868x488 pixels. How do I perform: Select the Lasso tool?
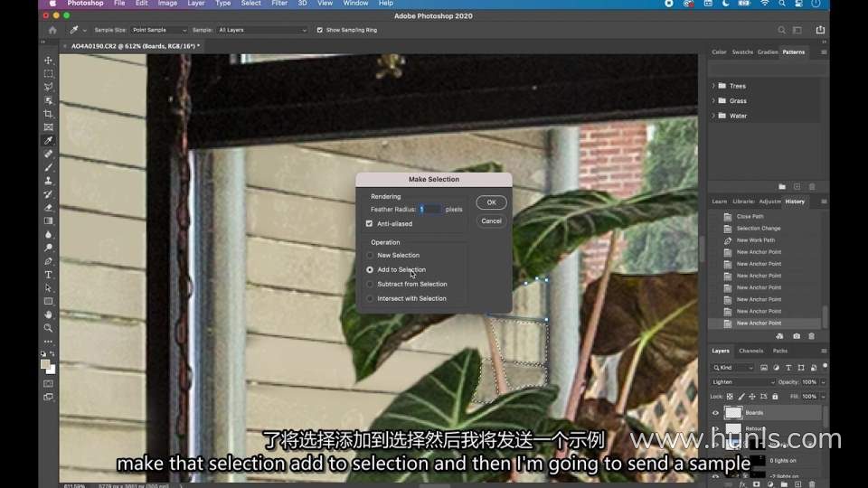(x=49, y=87)
